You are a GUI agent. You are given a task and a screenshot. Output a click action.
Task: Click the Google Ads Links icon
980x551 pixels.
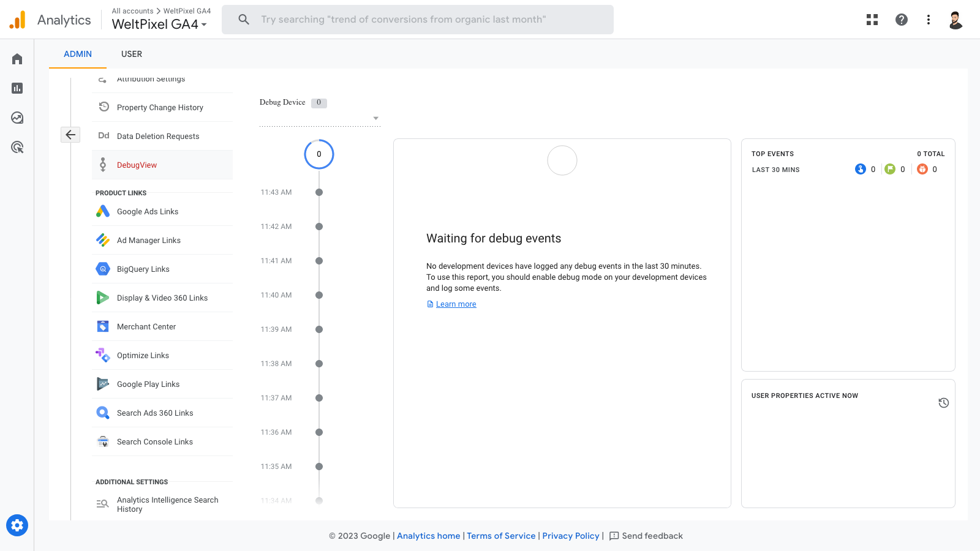coord(103,211)
